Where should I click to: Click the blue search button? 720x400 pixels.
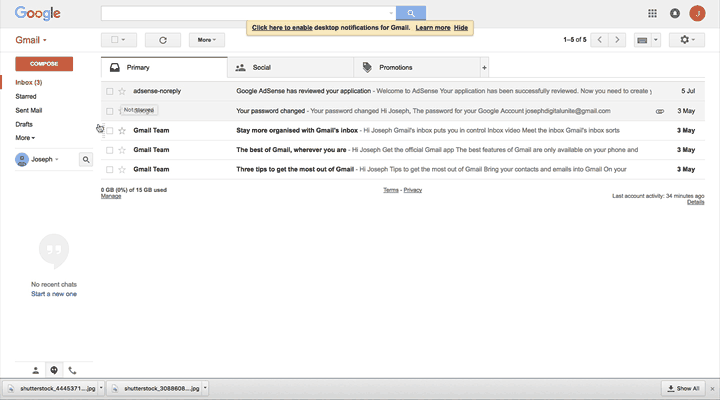[411, 13]
